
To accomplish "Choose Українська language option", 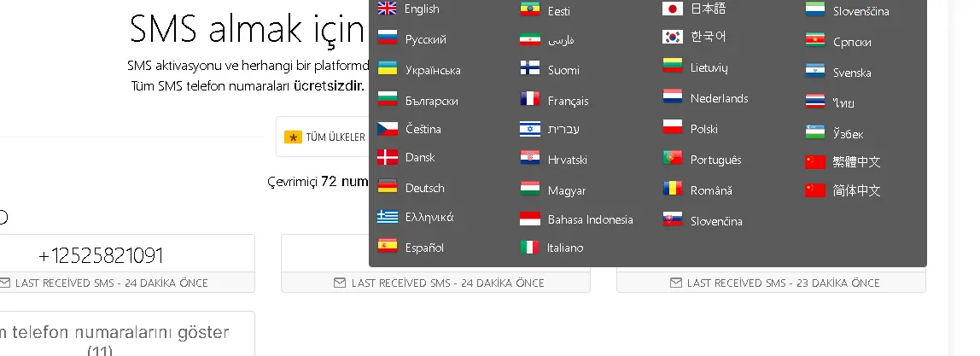I will [433, 70].
